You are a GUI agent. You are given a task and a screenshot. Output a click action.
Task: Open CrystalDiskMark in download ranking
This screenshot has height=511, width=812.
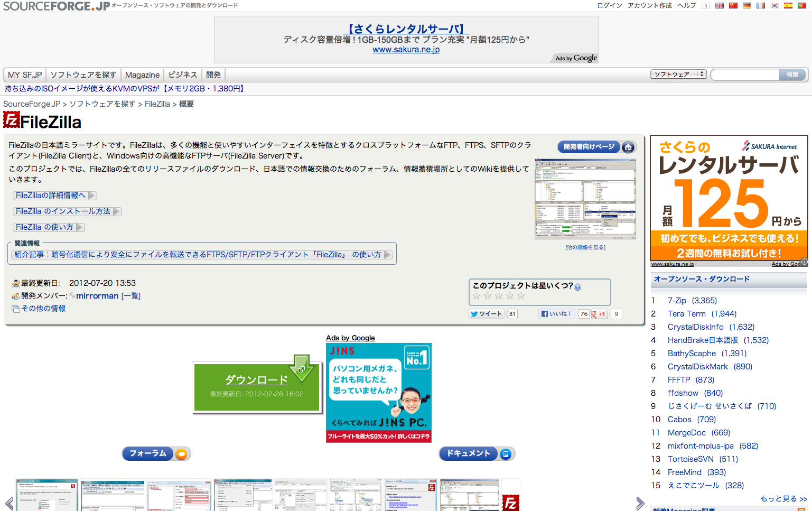[698, 367]
